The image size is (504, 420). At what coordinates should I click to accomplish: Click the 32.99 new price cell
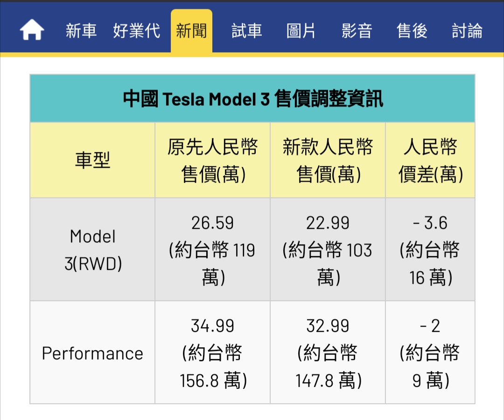tap(328, 353)
